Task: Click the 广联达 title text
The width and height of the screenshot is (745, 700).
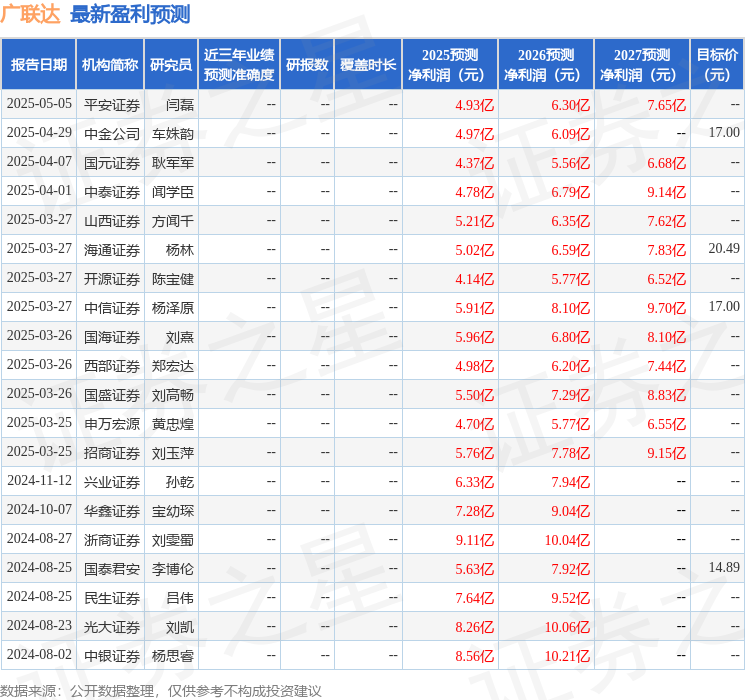Action: 30,14
